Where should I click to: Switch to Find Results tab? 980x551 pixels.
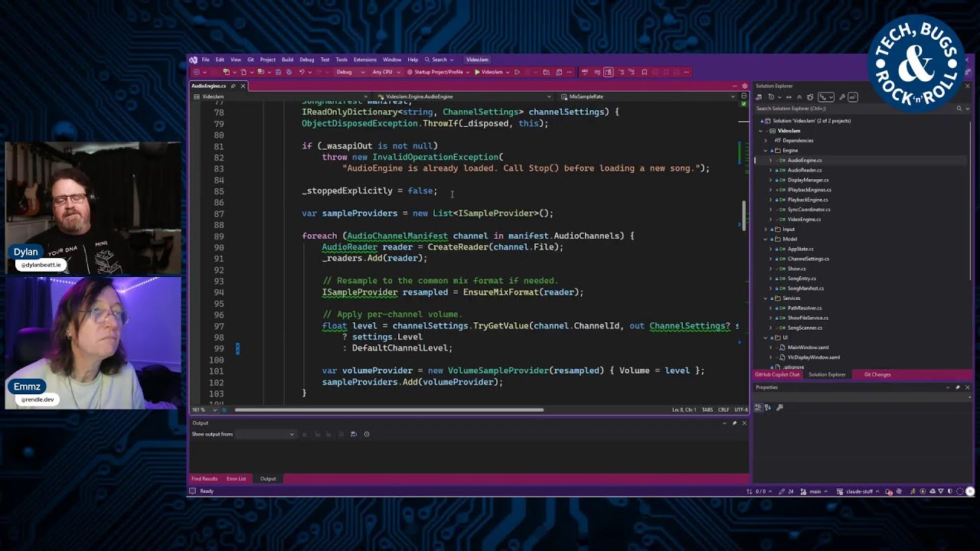click(x=204, y=479)
